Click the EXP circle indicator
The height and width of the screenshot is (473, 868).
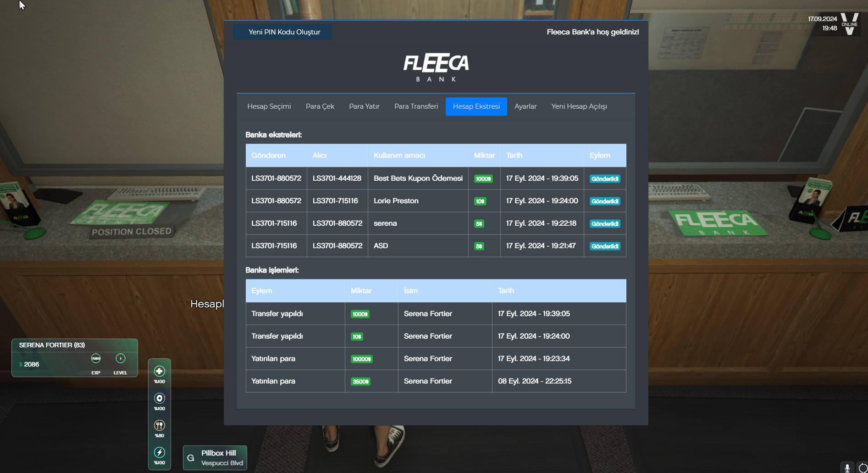96,358
